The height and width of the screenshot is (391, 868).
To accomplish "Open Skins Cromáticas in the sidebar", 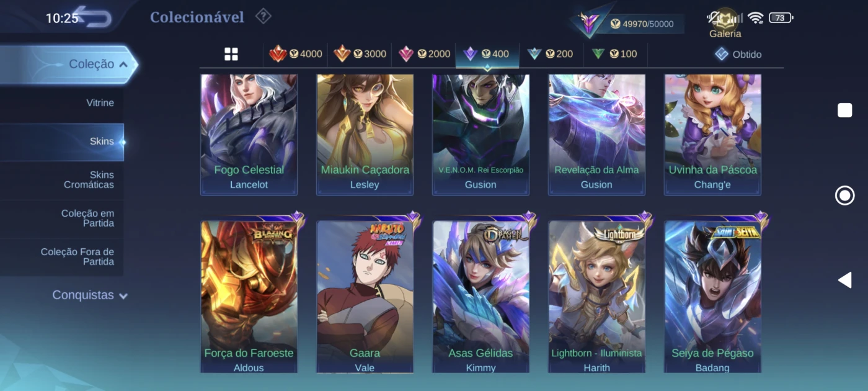I will tap(62, 180).
